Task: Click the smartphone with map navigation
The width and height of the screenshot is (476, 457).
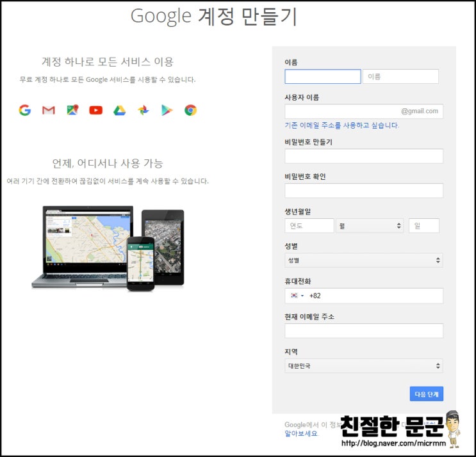Action: pos(140,264)
